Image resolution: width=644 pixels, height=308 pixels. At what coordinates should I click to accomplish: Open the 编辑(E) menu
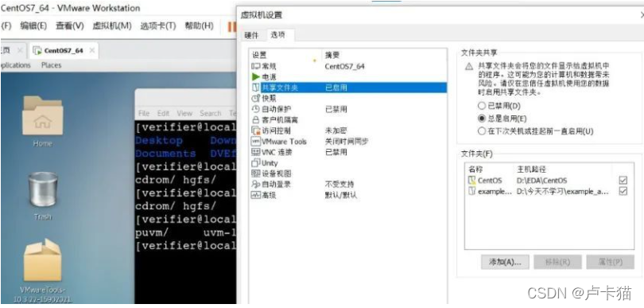pyautogui.click(x=33, y=26)
